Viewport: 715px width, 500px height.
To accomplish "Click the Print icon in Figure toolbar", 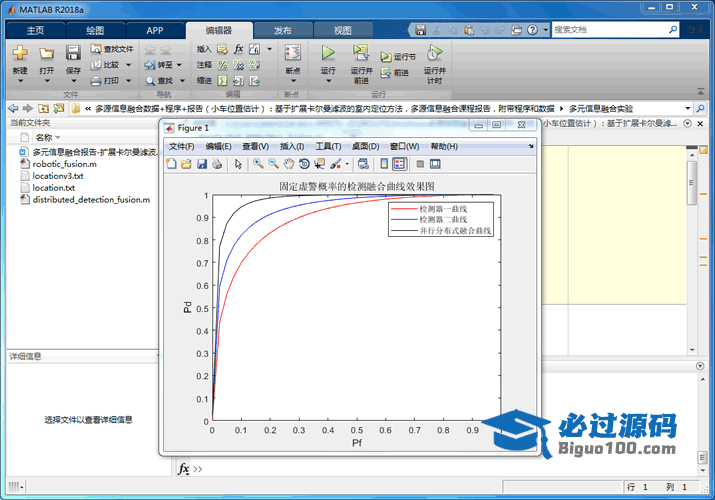I will (x=216, y=164).
